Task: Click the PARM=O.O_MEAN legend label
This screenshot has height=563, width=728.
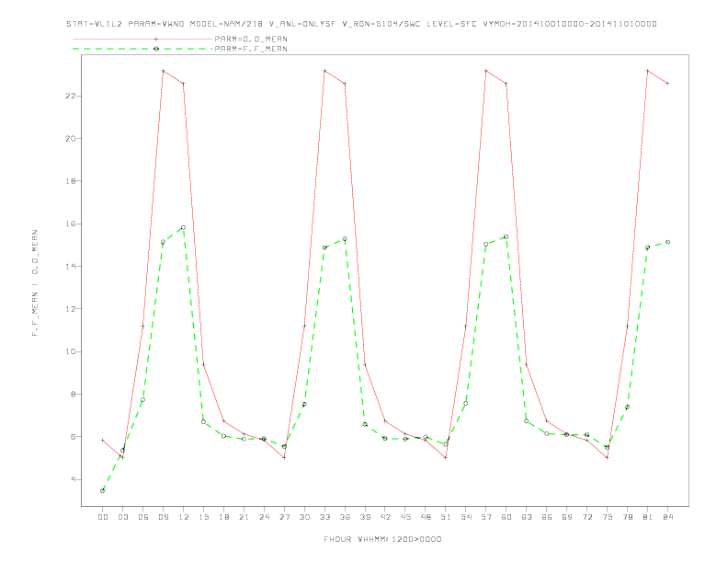Action: point(251,39)
